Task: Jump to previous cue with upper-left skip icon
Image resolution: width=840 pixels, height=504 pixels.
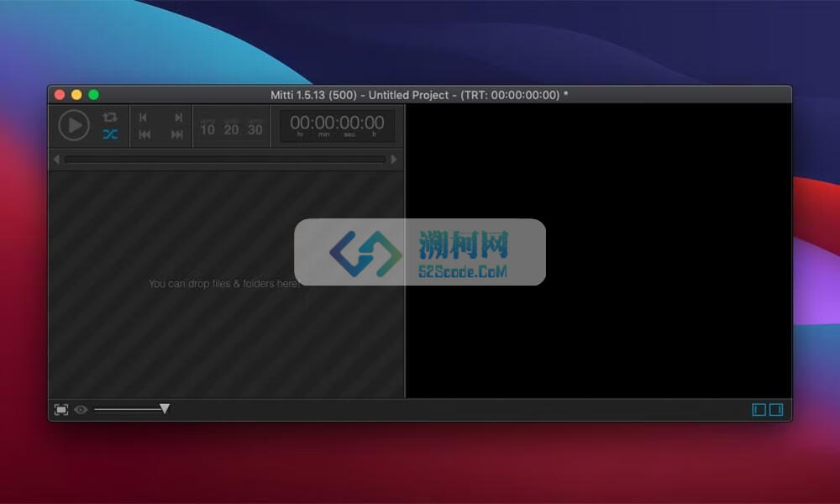Action: pyautogui.click(x=143, y=118)
